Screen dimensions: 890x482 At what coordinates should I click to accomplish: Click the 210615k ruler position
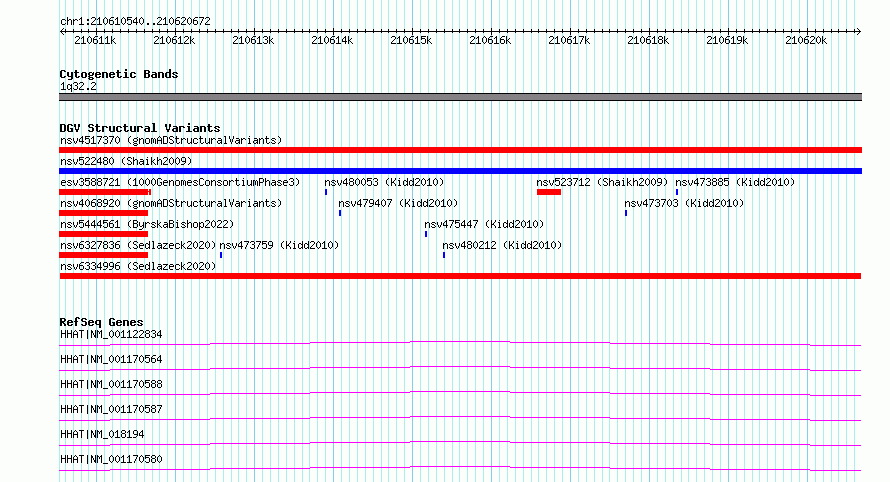coord(411,40)
